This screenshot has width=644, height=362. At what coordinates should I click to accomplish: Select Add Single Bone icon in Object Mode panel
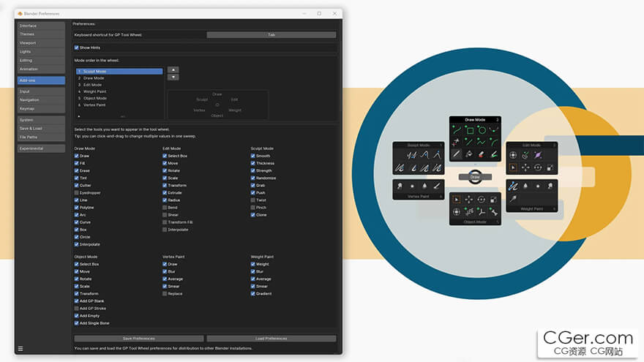494,212
